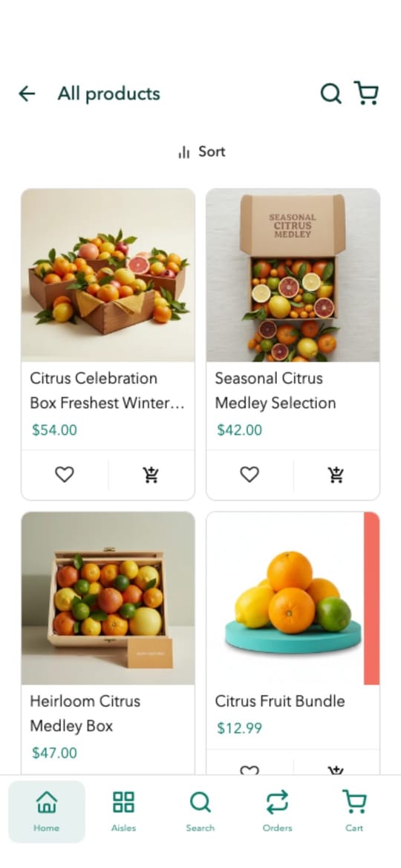Open the Cart tab in bottom navigation

354,812
